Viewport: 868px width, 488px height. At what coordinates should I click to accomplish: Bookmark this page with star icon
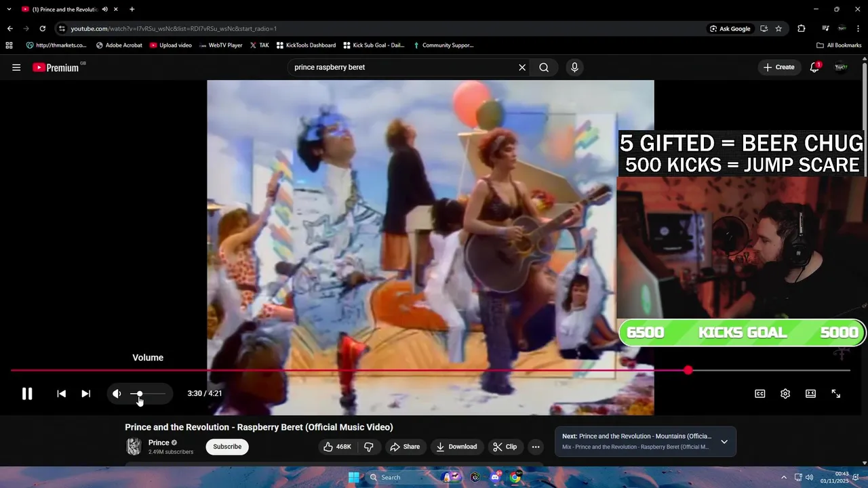pyautogui.click(x=778, y=28)
